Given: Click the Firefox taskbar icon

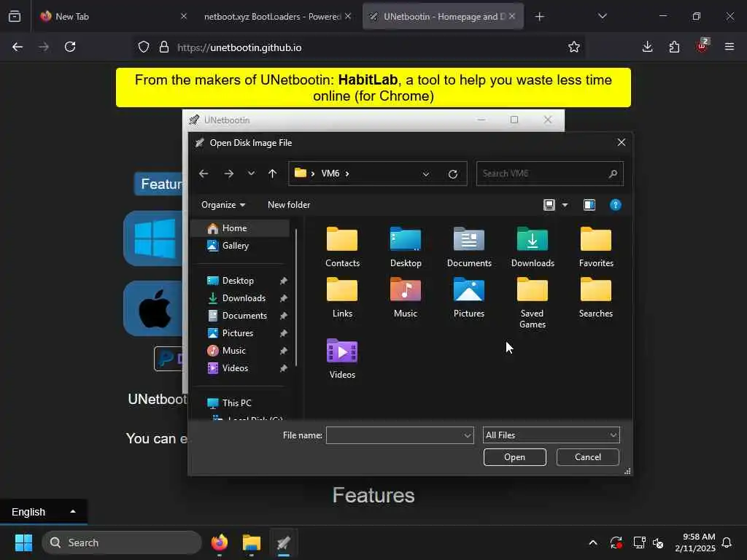Looking at the screenshot, I should (x=220, y=542).
